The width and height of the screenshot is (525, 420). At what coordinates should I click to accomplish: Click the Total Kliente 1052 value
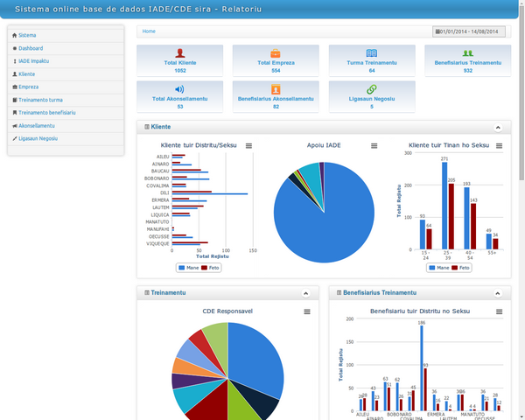[179, 71]
